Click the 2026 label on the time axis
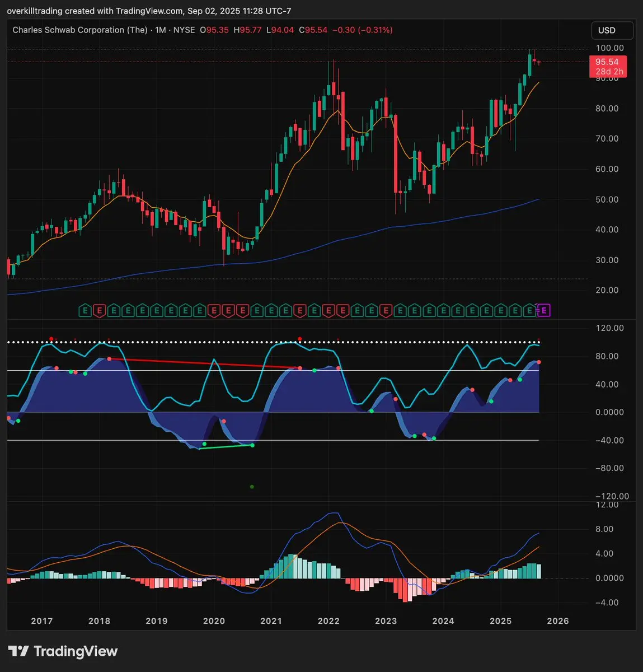This screenshot has width=643, height=672. 558,621
